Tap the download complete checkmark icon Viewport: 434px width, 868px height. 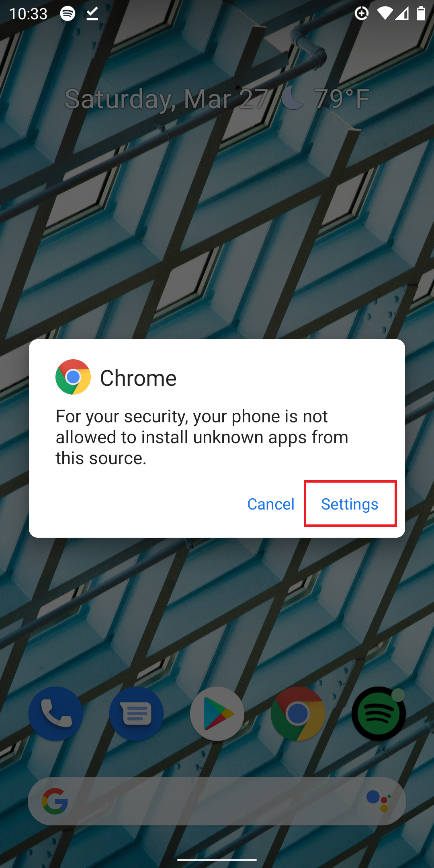92,14
